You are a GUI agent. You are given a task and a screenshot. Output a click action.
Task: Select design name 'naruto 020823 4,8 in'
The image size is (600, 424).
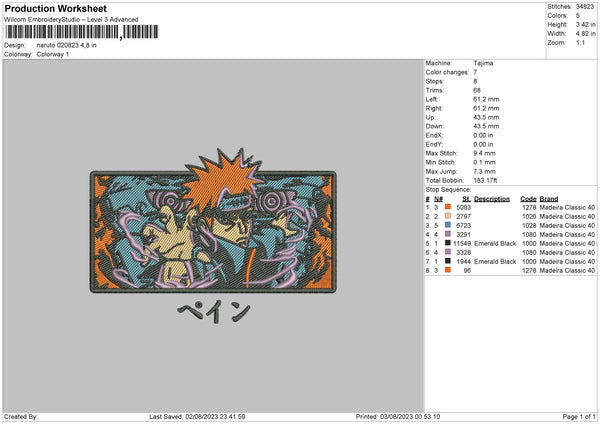point(67,45)
